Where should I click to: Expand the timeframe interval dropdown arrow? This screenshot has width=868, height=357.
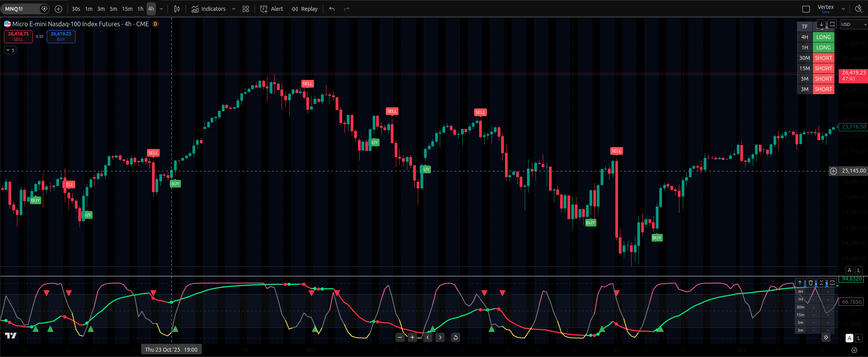161,9
